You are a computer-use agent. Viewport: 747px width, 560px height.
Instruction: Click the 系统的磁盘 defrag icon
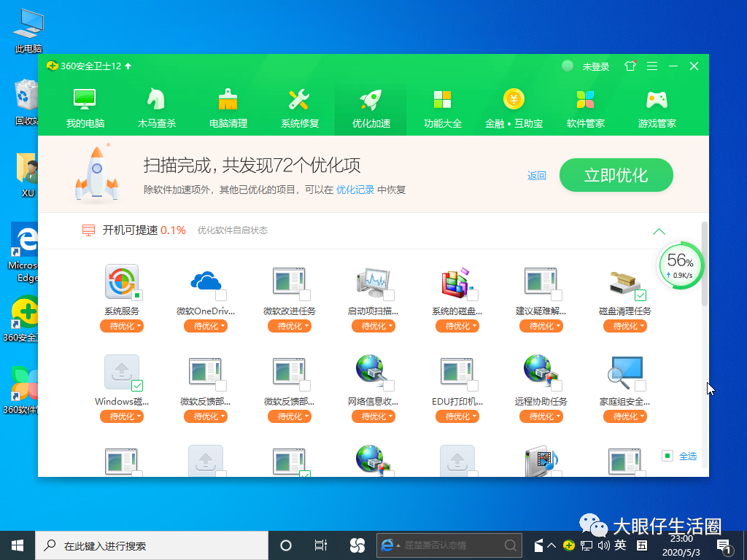[457, 282]
